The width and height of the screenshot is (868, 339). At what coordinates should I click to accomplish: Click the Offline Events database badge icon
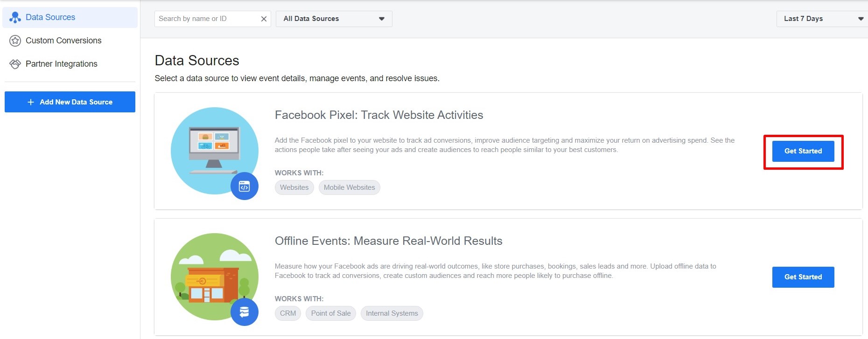click(245, 312)
